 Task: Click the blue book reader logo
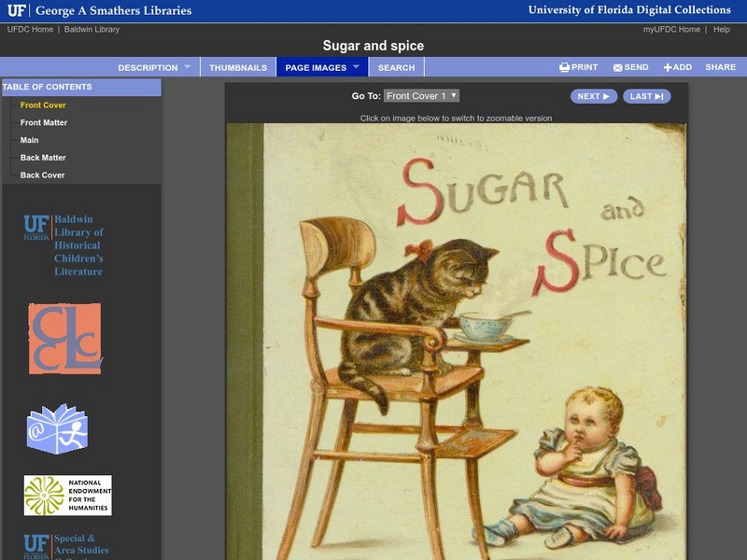[57, 429]
